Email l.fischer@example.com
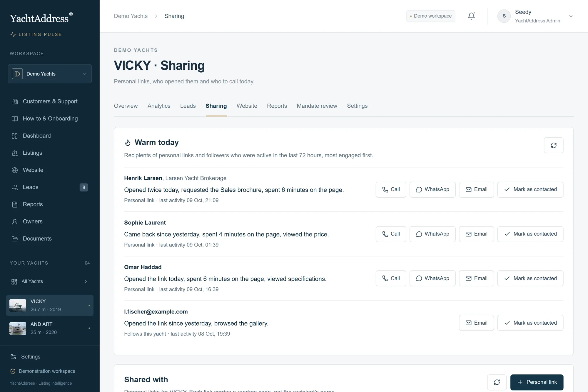The image size is (588, 392). coord(476,323)
